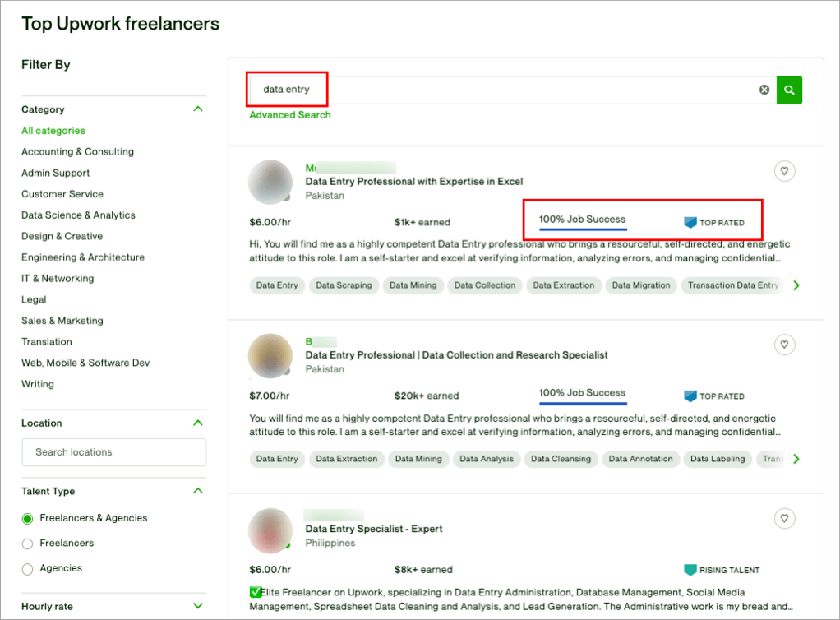Click the green search magnifier button
Screen dimensions: 840x620
pyautogui.click(x=789, y=90)
